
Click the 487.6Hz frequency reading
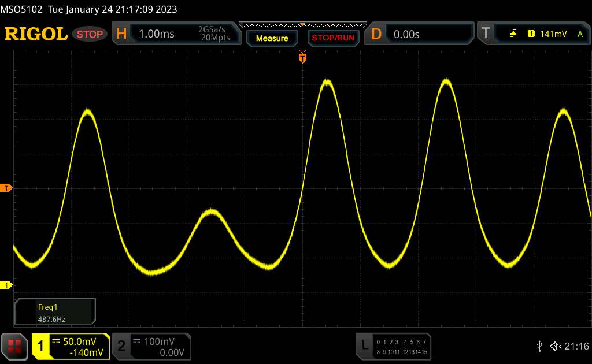tap(51, 319)
